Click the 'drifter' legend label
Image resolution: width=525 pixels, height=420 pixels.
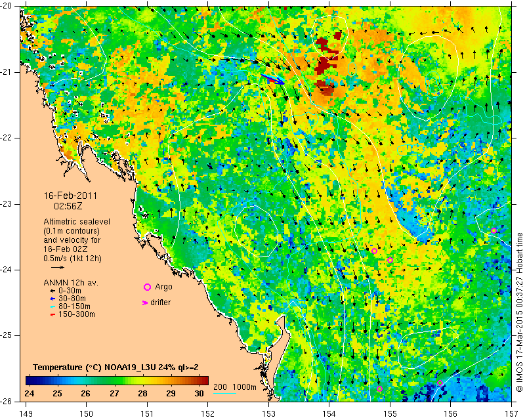(160, 303)
